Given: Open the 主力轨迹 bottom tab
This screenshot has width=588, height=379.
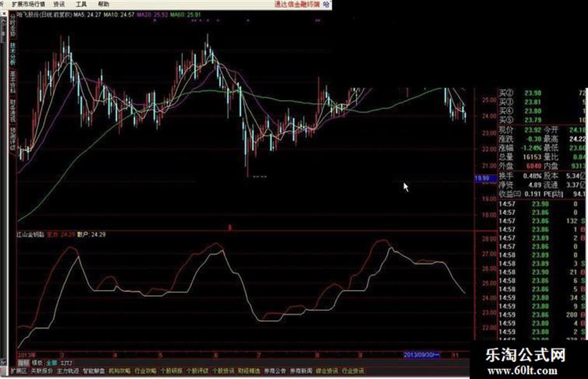Looking at the screenshot, I should click(68, 371).
